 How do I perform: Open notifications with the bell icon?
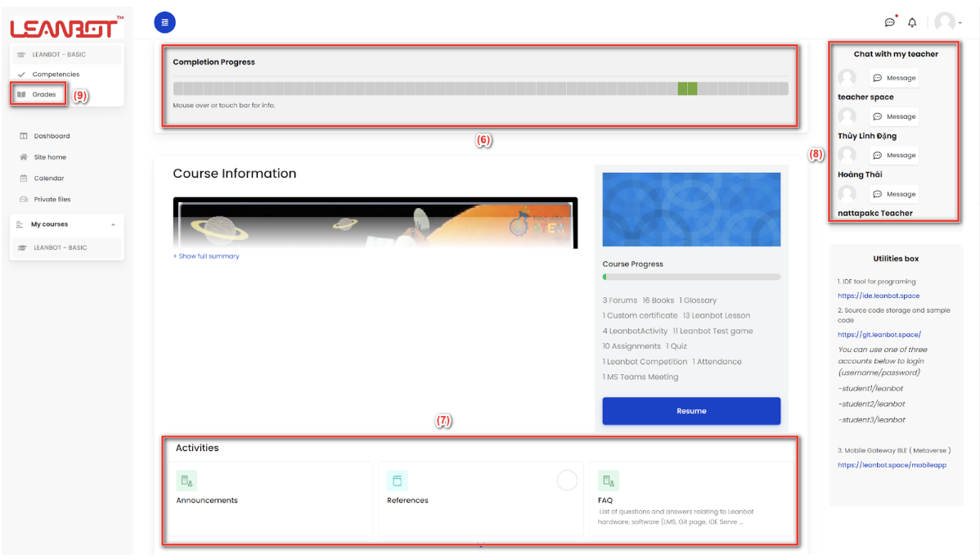coord(911,22)
